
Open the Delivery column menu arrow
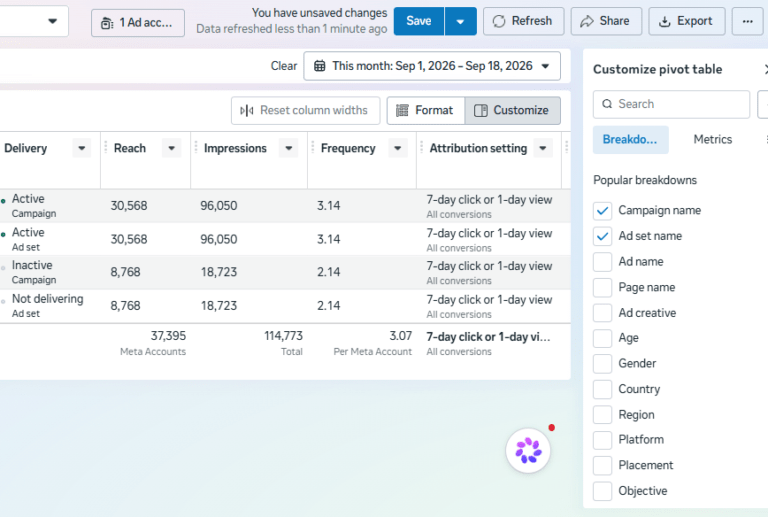82,148
